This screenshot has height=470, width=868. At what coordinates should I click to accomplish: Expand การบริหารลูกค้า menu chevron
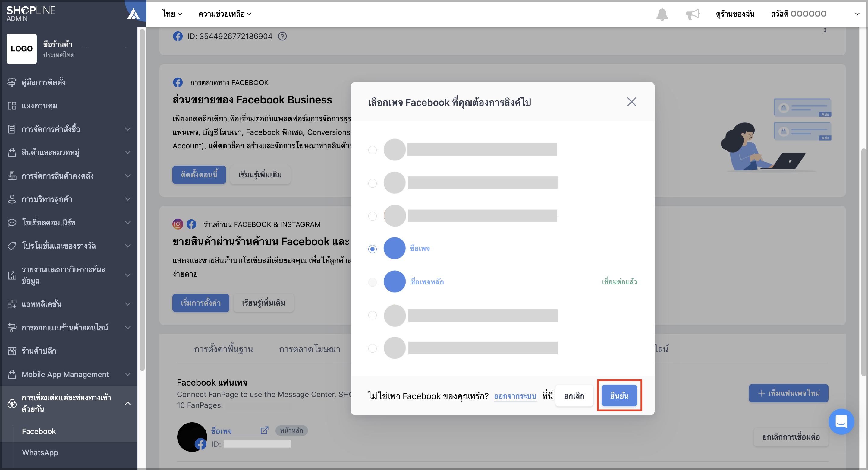click(128, 199)
